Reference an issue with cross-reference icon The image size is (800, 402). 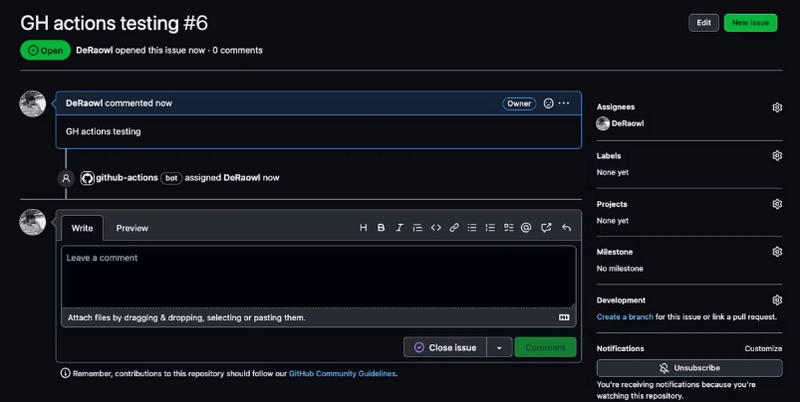tap(546, 228)
